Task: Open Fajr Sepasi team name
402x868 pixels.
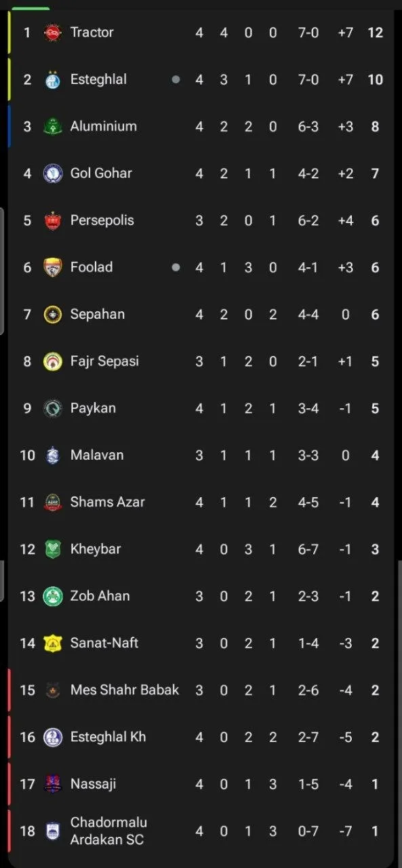Action: [104, 361]
